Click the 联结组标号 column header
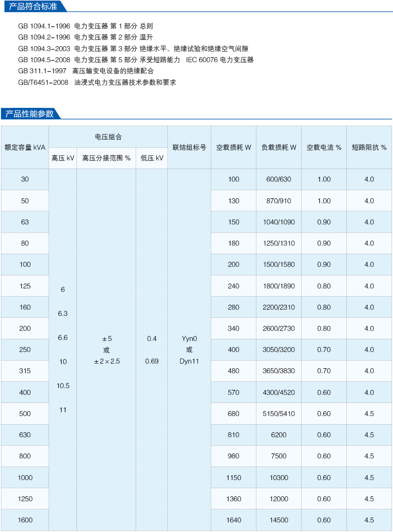This screenshot has height=532, width=393. point(189,147)
